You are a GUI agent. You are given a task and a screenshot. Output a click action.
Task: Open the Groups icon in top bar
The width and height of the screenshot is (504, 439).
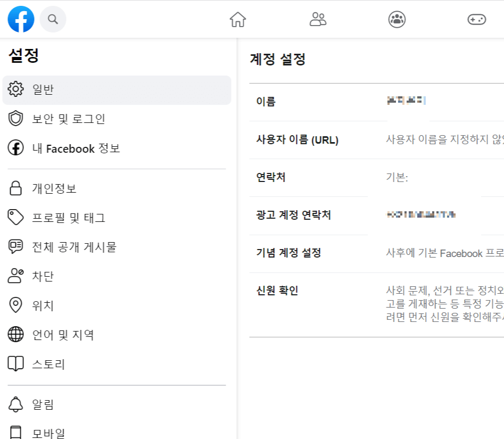(x=396, y=19)
